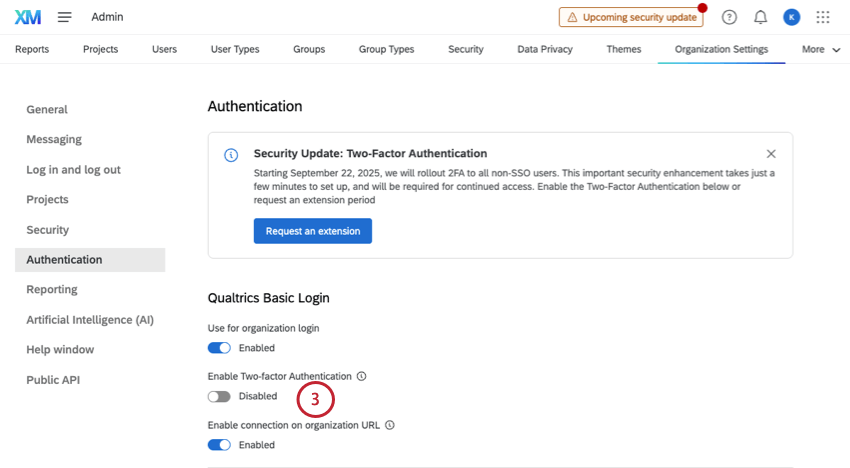
Task: Open the hamburger navigation menu
Action: coord(65,17)
